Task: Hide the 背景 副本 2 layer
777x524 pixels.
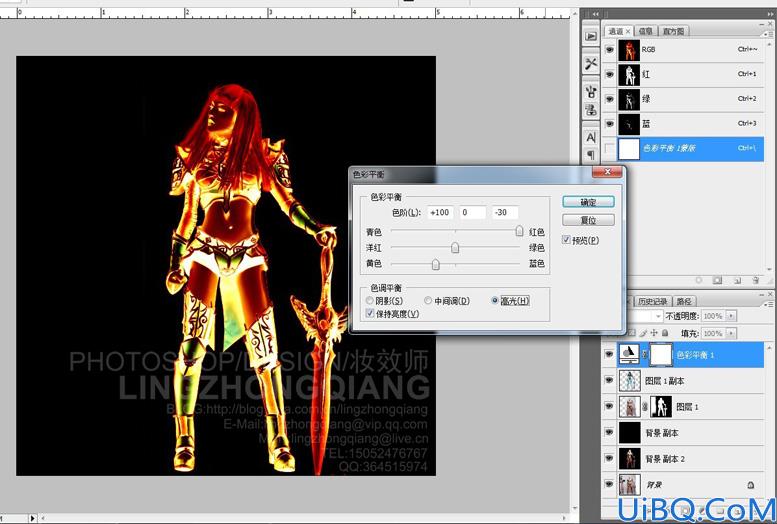Action: pyautogui.click(x=610, y=459)
